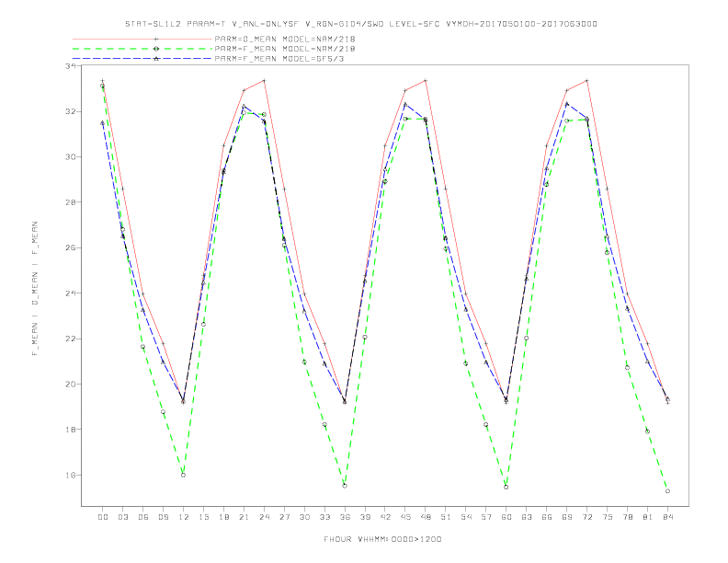Viewport: 728px width, 563px height.
Task: Click x-axis forecast hour label 33
Action: (325, 517)
